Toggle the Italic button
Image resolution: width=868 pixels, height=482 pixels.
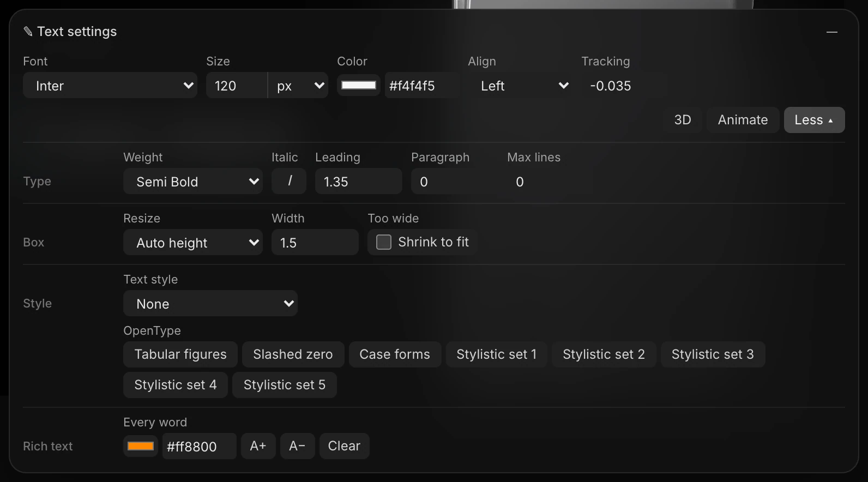tap(289, 181)
